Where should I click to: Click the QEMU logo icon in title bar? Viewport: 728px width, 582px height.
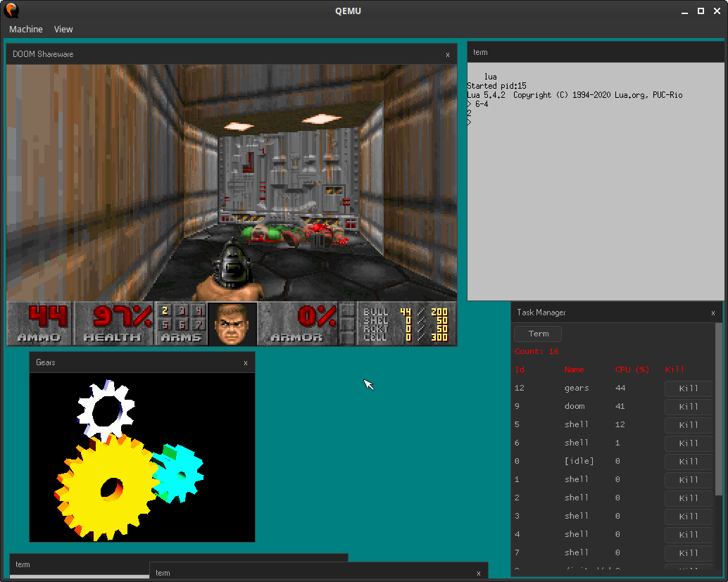(x=11, y=11)
